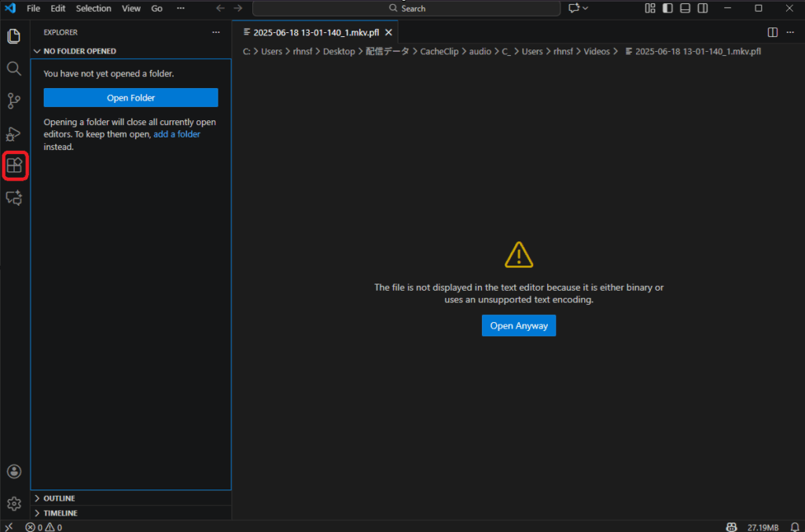Open notifications bell in status bar
The width and height of the screenshot is (805, 532).
792,526
